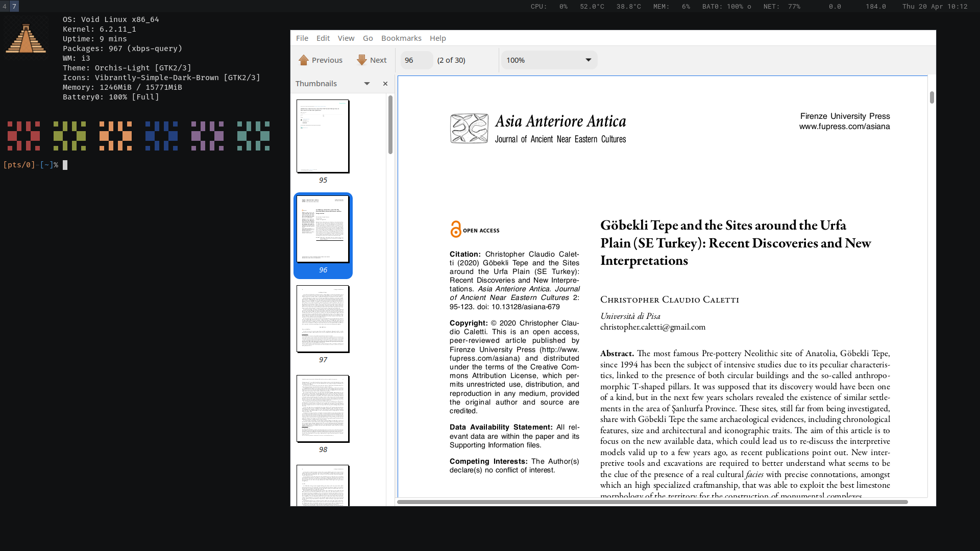Select the page 95 thumbnail
980x551 pixels.
pos(323,136)
